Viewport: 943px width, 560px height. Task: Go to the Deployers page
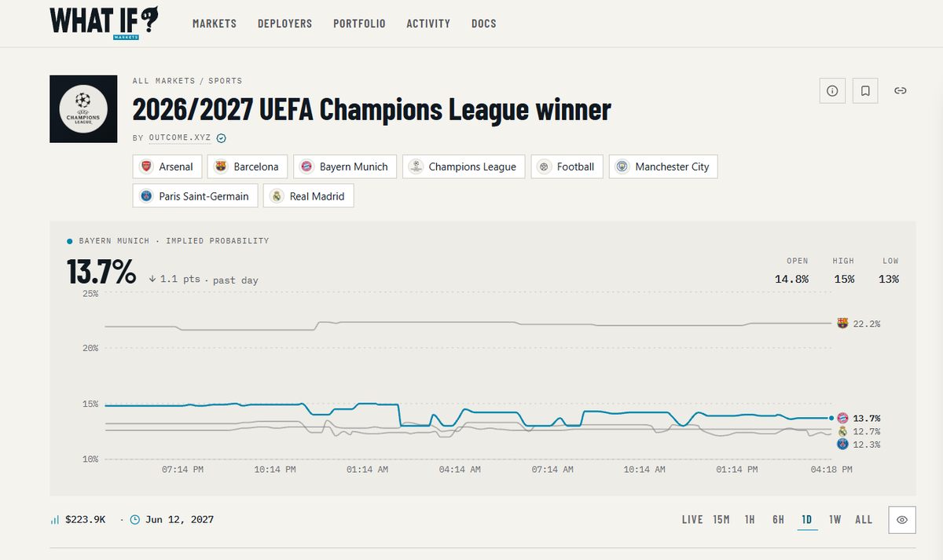284,24
